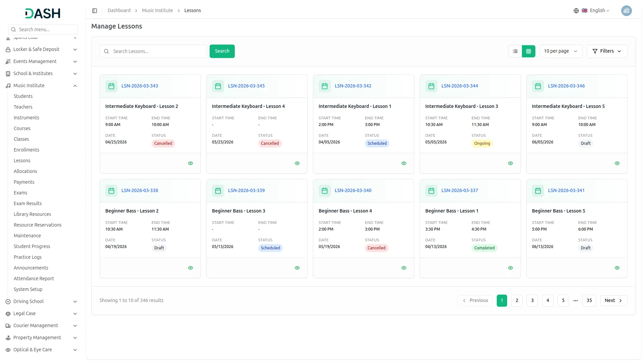Click the globe language icon

coord(576,11)
